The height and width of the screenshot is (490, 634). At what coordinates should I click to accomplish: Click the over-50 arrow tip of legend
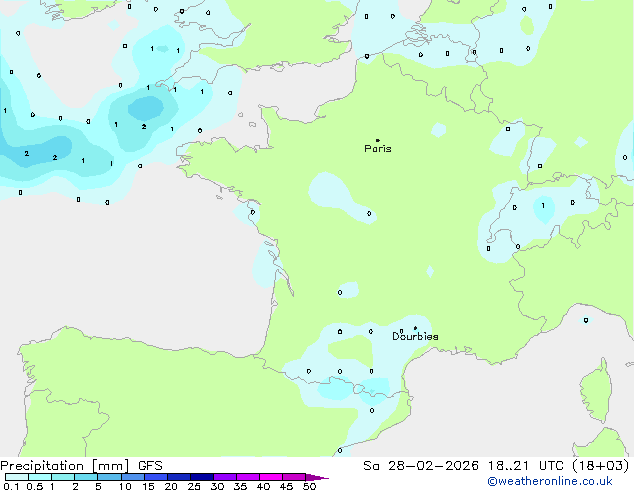click(x=317, y=477)
